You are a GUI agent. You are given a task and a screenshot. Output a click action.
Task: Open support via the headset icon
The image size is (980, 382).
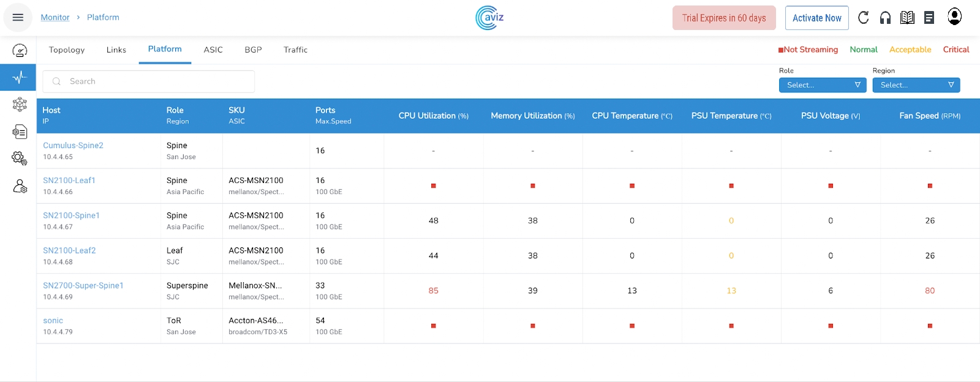pyautogui.click(x=885, y=18)
